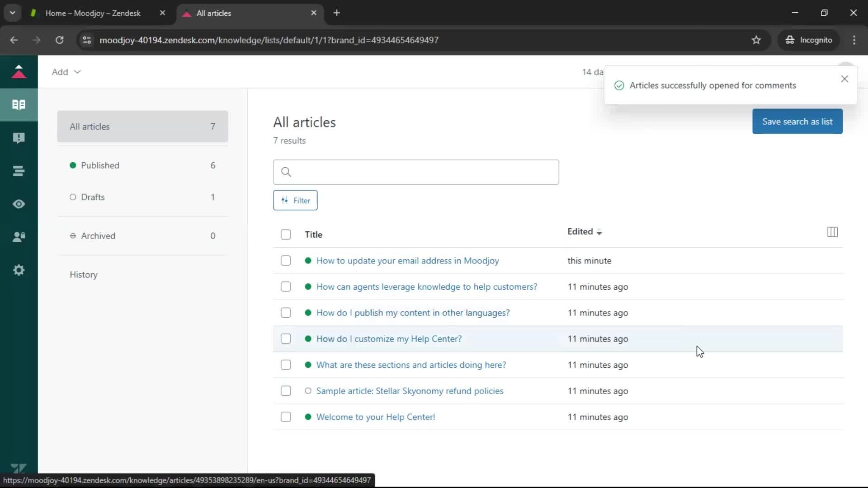Click the green success check icon in notification
The height and width of the screenshot is (488, 868).
pyautogui.click(x=619, y=85)
